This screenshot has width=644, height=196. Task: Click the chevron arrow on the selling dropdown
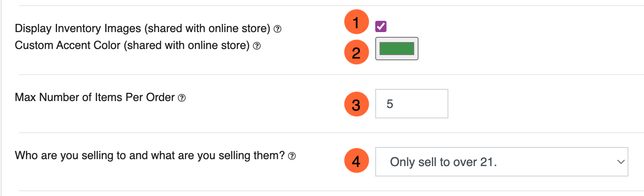point(621,162)
